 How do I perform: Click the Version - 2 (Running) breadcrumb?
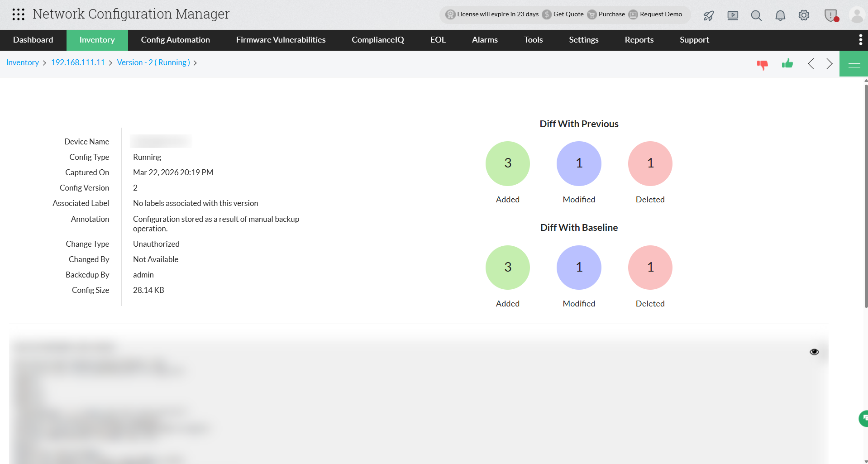pyautogui.click(x=153, y=62)
